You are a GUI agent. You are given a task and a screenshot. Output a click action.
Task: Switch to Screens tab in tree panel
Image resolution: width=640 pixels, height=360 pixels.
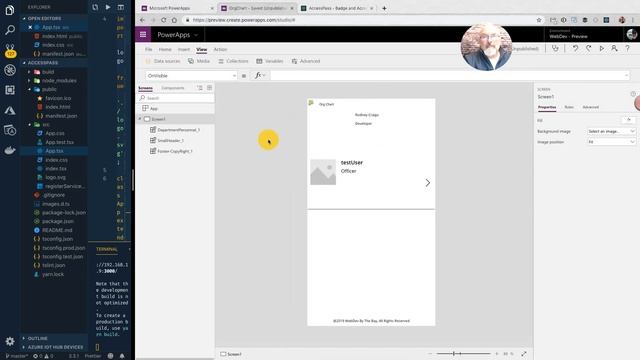[145, 88]
